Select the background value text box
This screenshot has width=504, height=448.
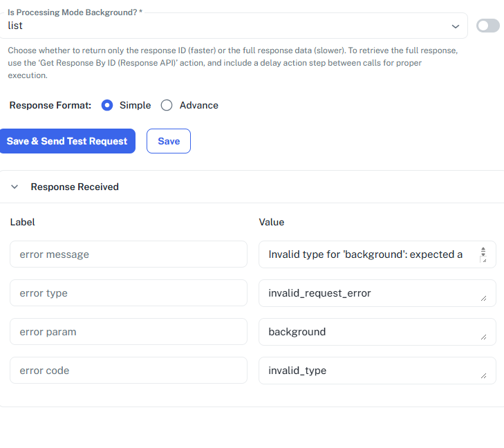(366, 332)
